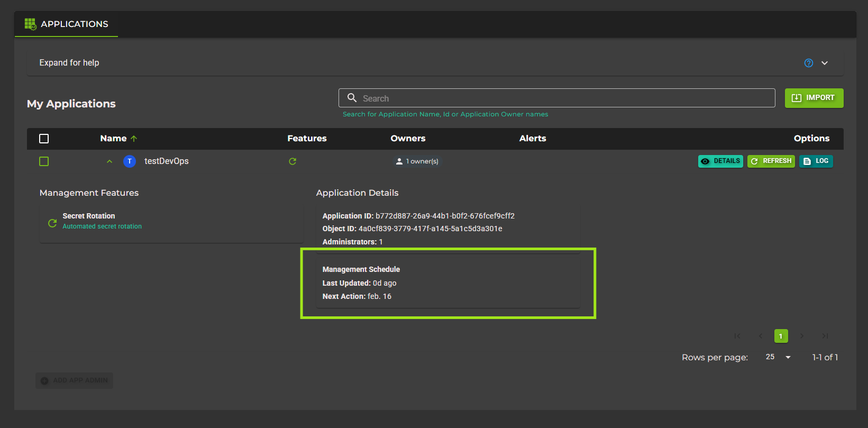Select page 1 in pagination
Image resolution: width=868 pixels, height=428 pixels.
(781, 336)
